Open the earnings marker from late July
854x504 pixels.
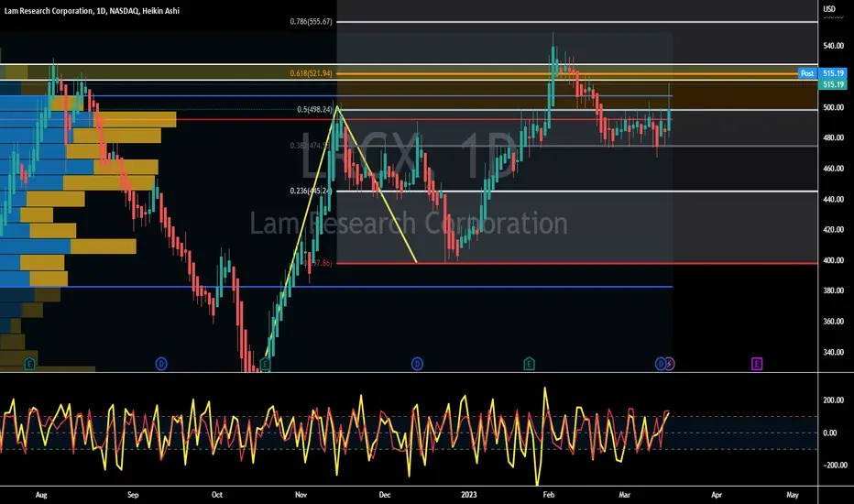tap(29, 364)
